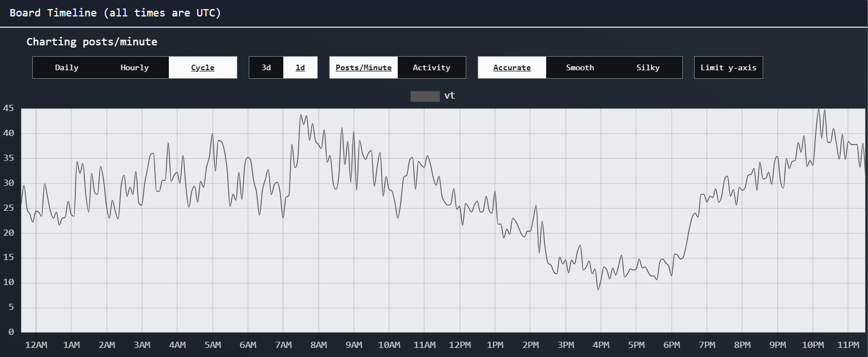Set smoothing to Smooth
Screen dimensions: 868x357
pyautogui.click(x=580, y=67)
